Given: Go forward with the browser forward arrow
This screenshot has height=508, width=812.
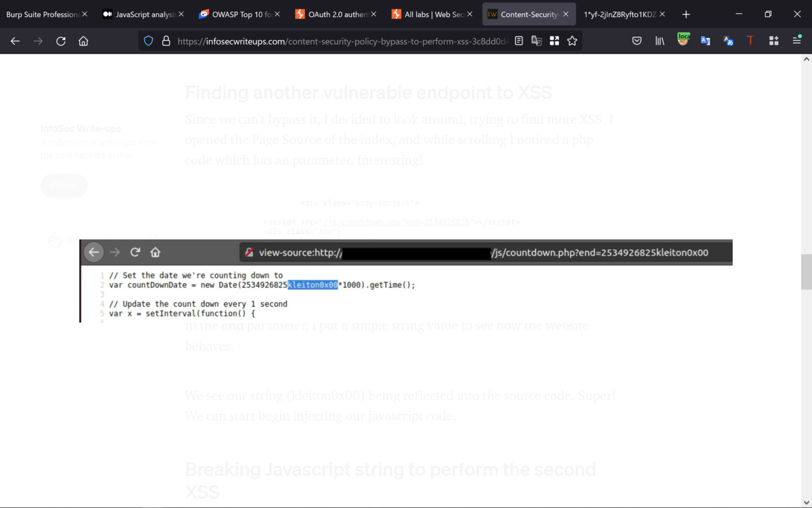Looking at the screenshot, I should [38, 41].
